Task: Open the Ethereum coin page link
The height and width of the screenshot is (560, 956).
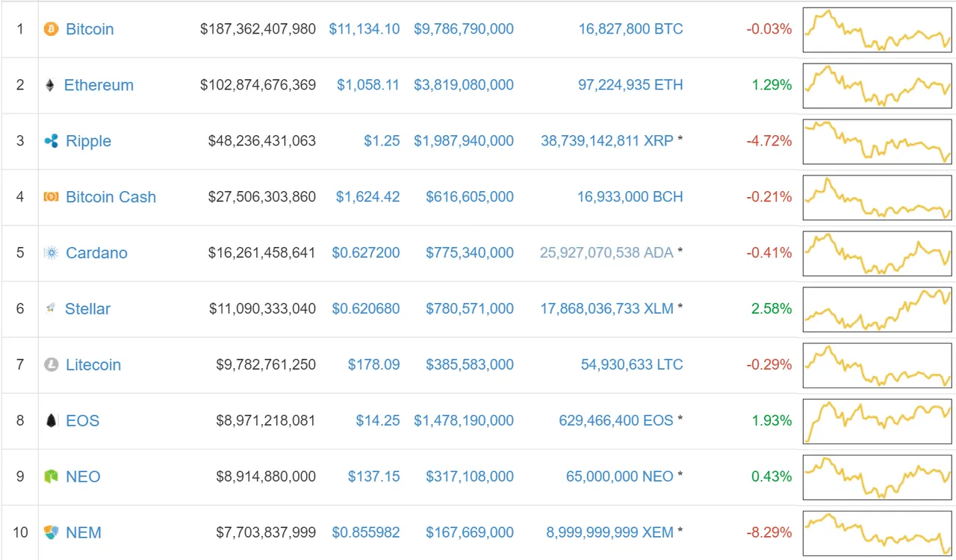Action: coord(99,86)
